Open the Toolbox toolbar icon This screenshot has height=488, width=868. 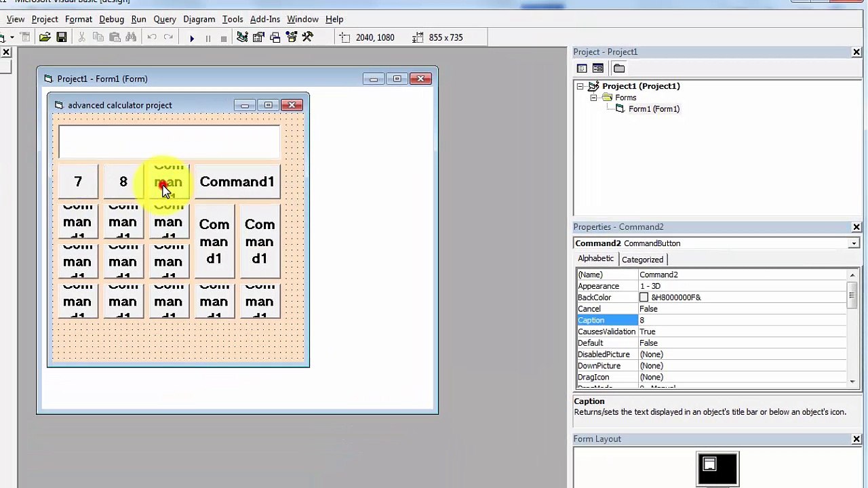click(x=307, y=37)
